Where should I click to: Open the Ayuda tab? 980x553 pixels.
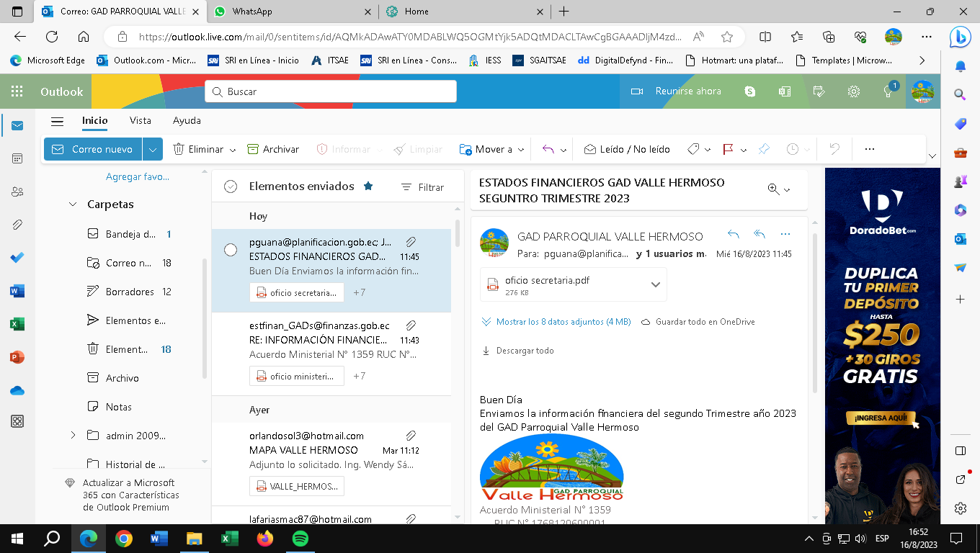click(187, 121)
